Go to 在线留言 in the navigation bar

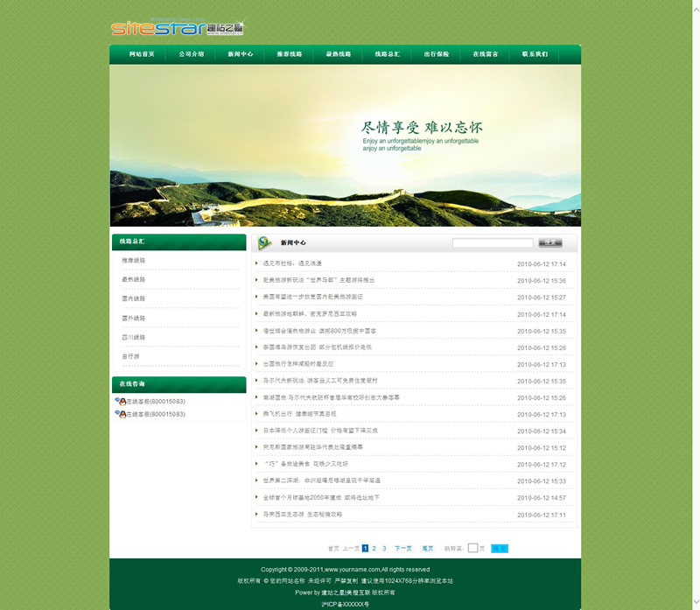(486, 54)
